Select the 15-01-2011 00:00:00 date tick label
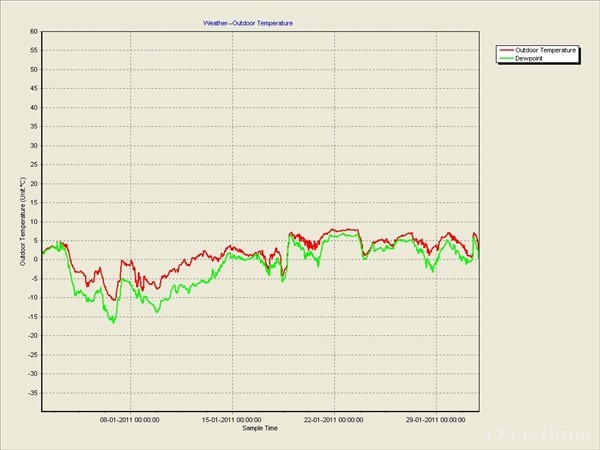 tap(232, 420)
